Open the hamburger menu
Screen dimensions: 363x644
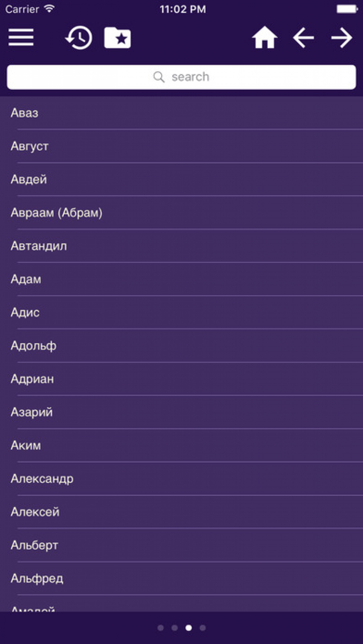pyautogui.click(x=21, y=38)
